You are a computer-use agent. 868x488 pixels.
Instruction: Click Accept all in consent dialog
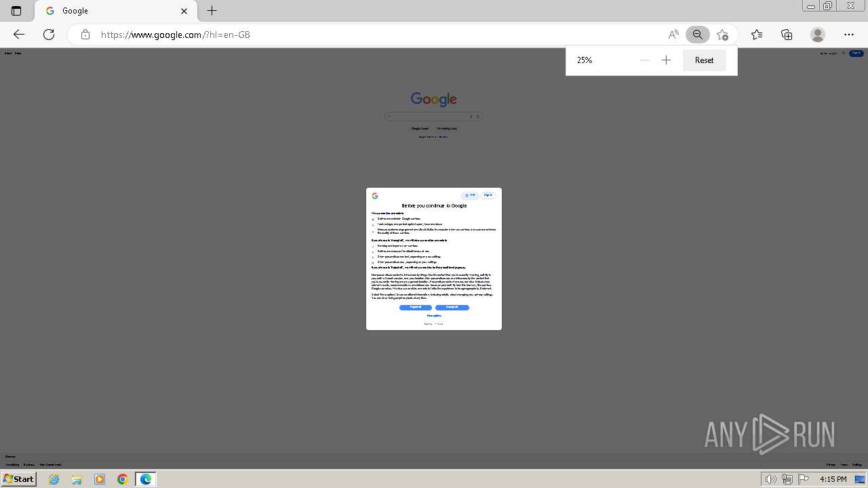coord(452,307)
